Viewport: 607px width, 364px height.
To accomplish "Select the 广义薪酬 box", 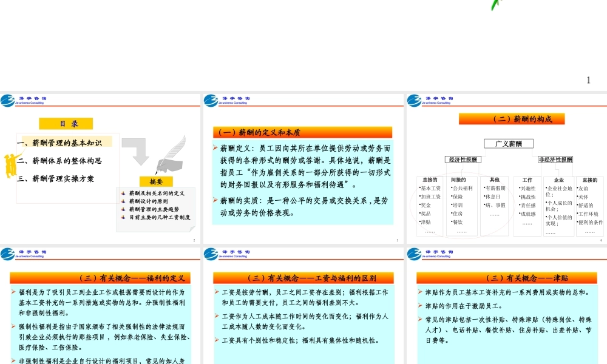I will tap(509, 144).
